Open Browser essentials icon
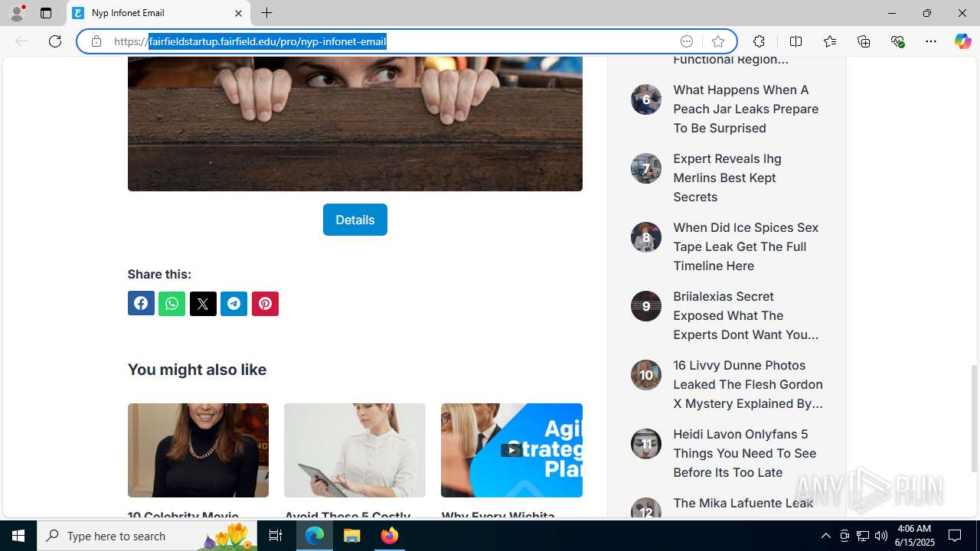This screenshot has height=551, width=980. click(x=897, y=41)
